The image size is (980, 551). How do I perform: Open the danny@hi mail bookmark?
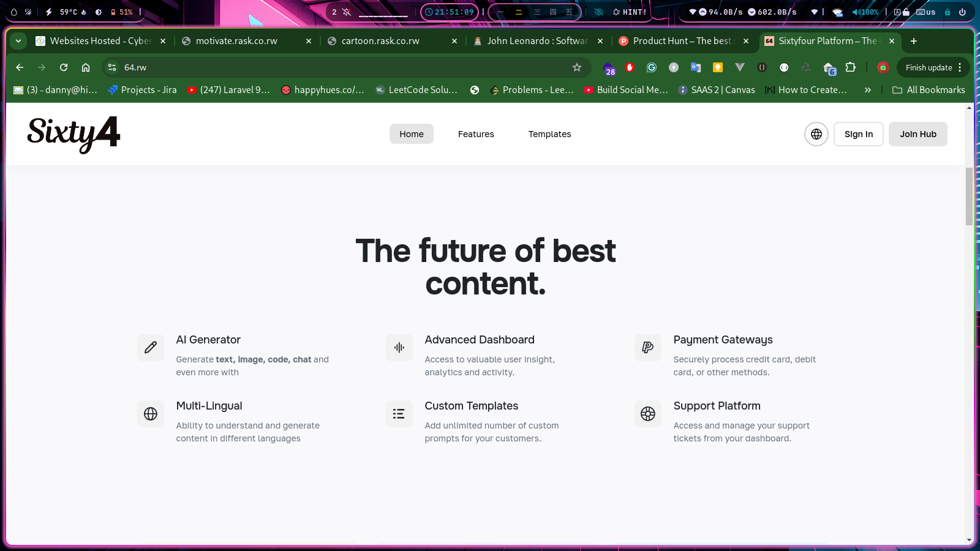(x=55, y=90)
